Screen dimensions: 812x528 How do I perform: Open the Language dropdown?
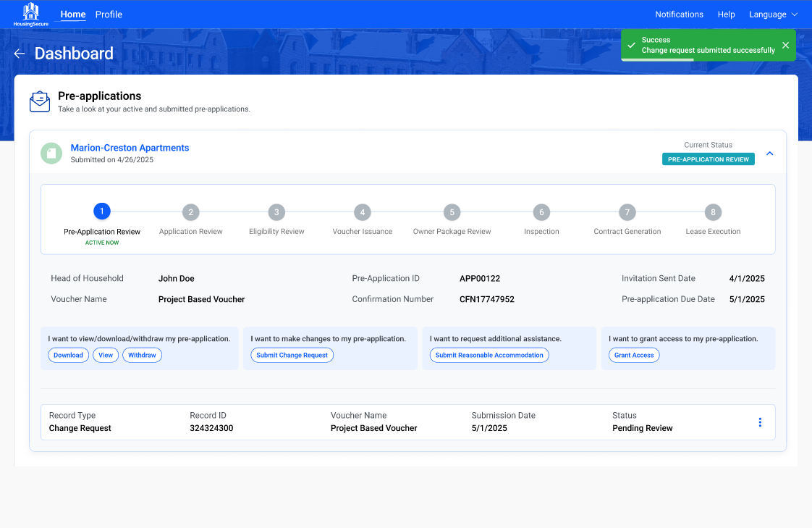point(773,14)
